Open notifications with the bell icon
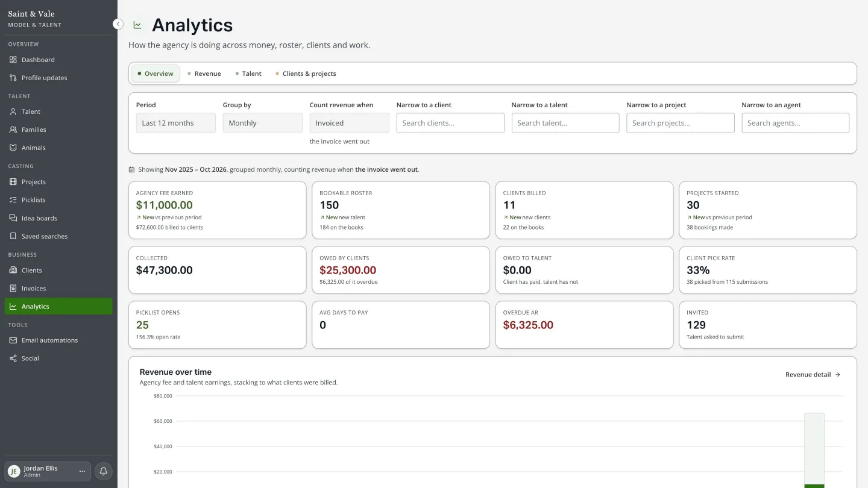The image size is (868, 488). (104, 471)
